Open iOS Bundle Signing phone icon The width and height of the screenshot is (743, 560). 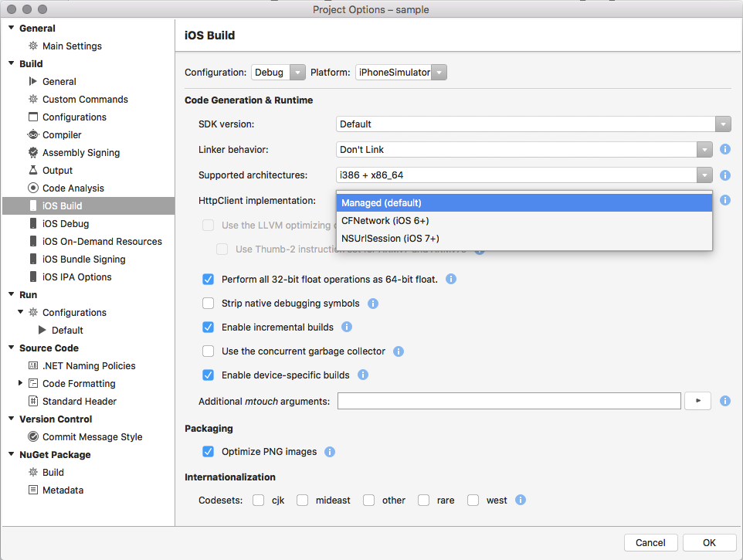click(33, 260)
